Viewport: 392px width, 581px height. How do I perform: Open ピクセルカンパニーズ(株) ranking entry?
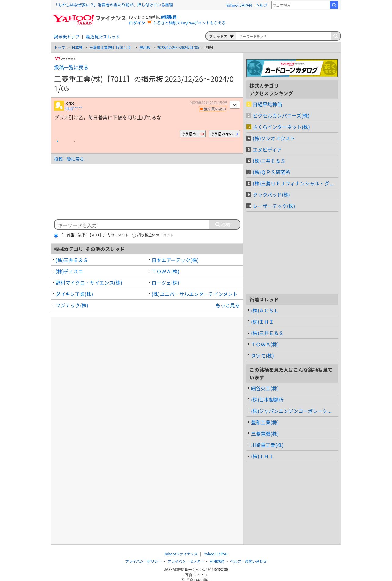click(x=281, y=116)
